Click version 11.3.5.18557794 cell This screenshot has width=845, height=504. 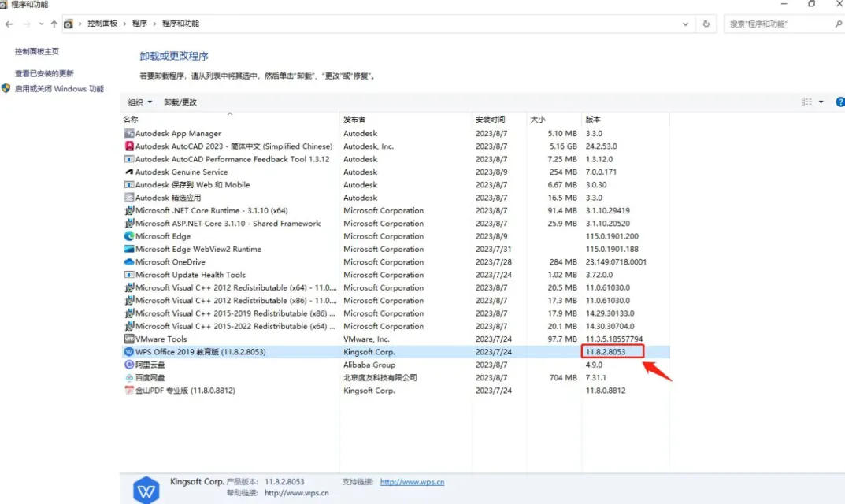point(613,339)
